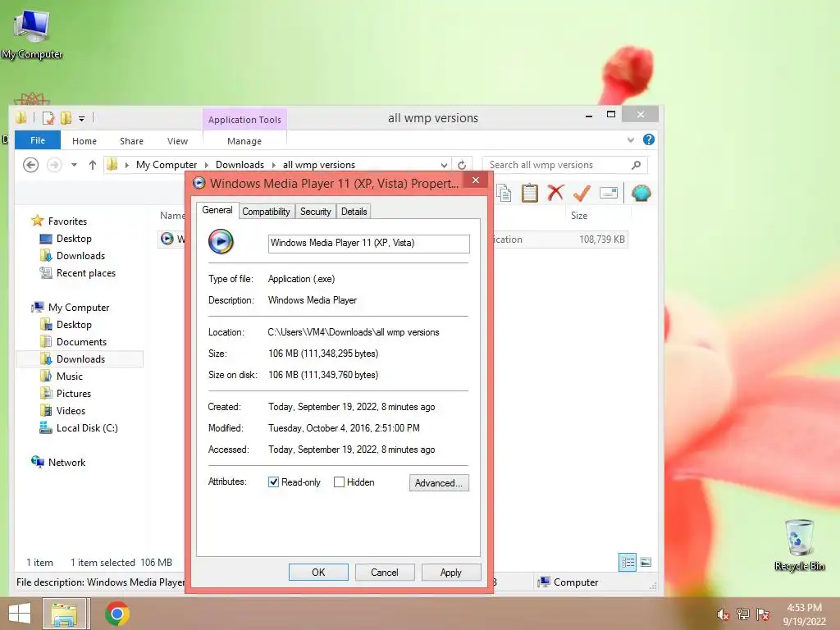Switch to the Security tab

pyautogui.click(x=316, y=211)
